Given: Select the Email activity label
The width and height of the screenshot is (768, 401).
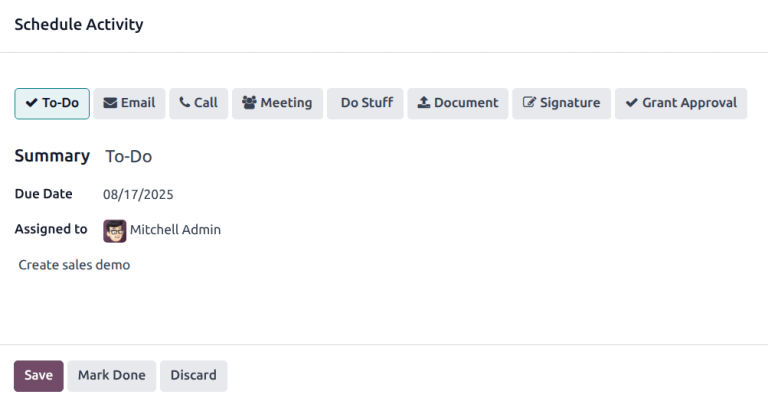Looking at the screenshot, I should point(138,103).
